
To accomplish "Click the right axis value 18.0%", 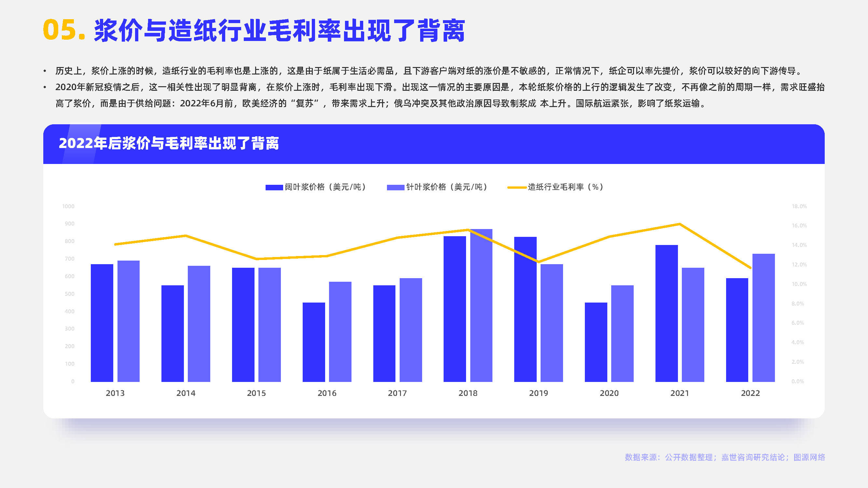I will 799,206.
